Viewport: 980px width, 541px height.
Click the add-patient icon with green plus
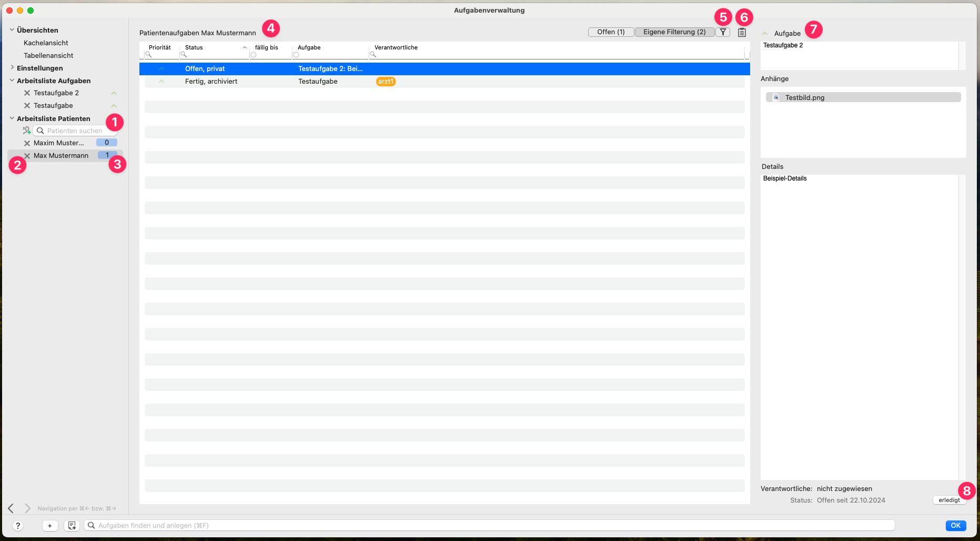click(x=26, y=131)
